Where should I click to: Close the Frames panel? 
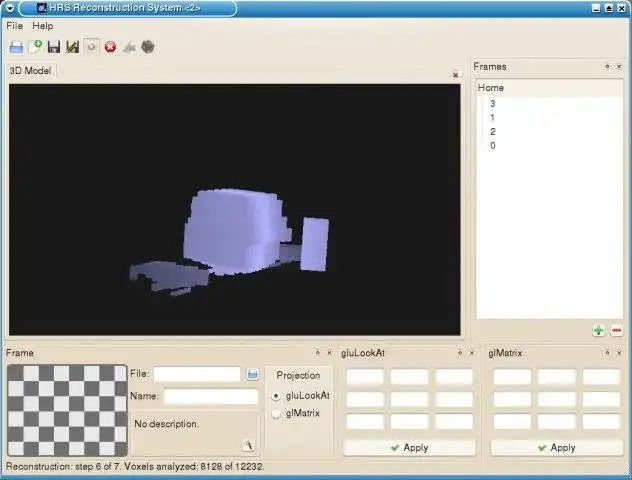point(619,66)
